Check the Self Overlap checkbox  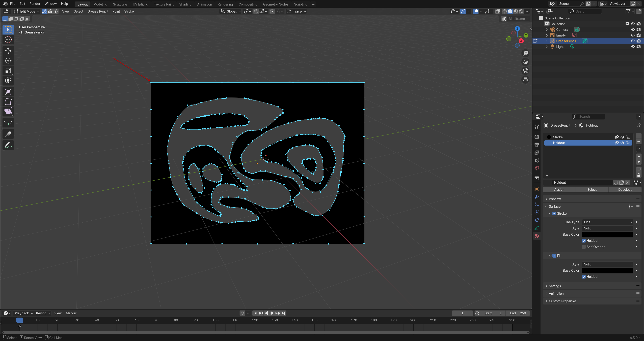[x=584, y=247]
